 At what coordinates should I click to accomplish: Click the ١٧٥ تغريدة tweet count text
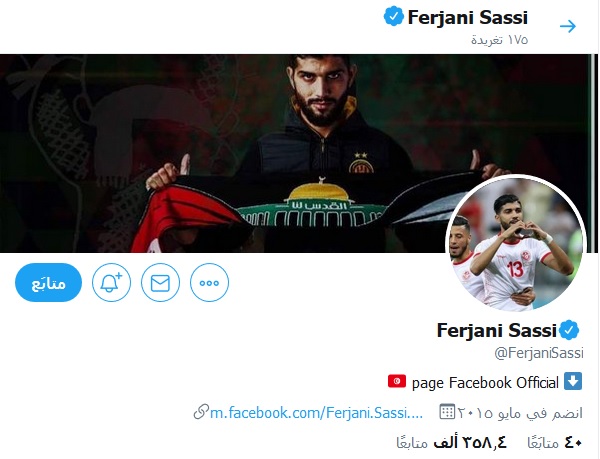pyautogui.click(x=499, y=40)
